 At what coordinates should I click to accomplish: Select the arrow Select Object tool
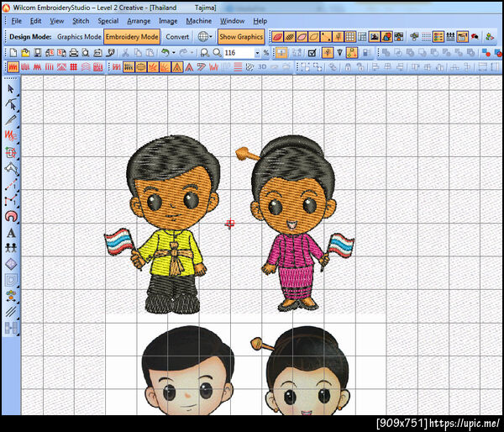point(10,89)
